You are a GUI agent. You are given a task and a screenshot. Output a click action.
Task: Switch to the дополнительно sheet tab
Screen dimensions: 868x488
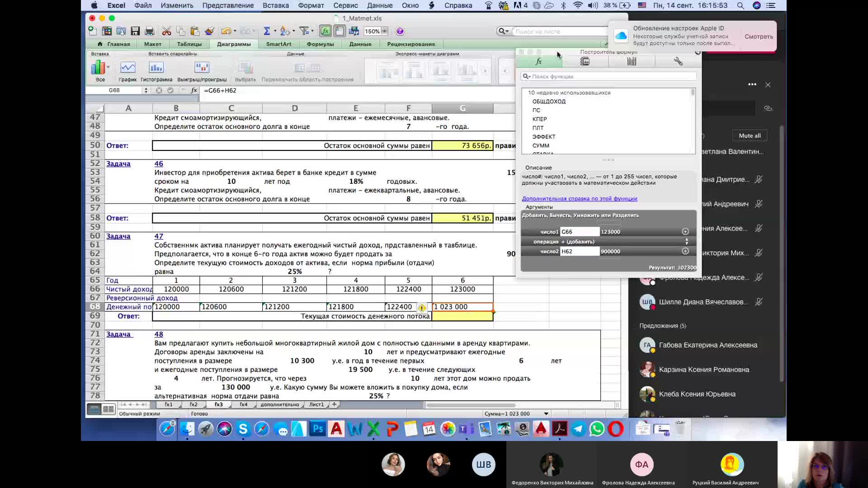[x=279, y=404]
